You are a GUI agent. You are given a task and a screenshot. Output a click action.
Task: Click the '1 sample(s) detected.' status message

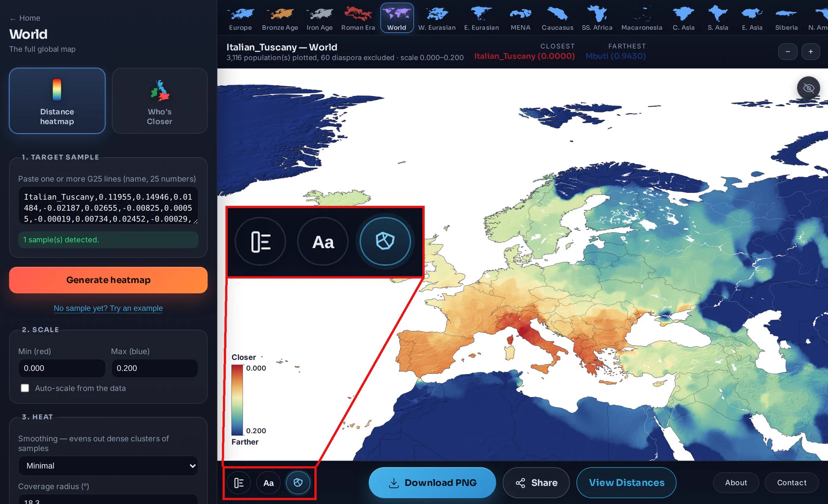tap(108, 240)
